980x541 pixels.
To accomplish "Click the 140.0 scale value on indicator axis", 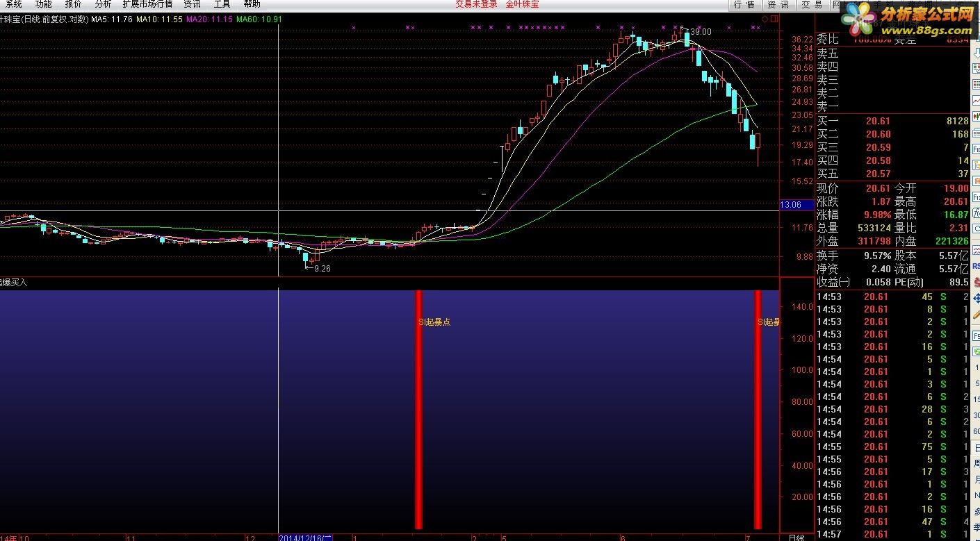I will tap(802, 306).
